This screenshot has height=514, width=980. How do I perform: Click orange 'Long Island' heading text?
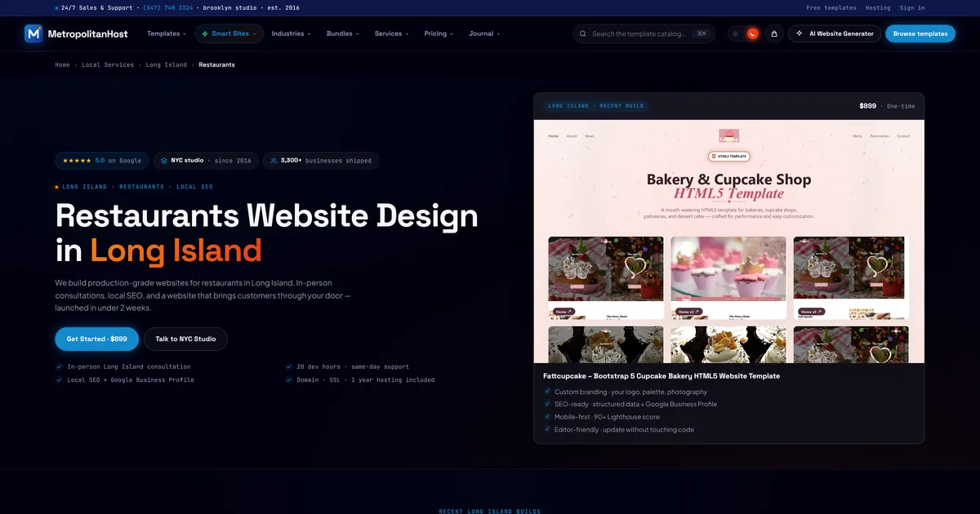[176, 250]
